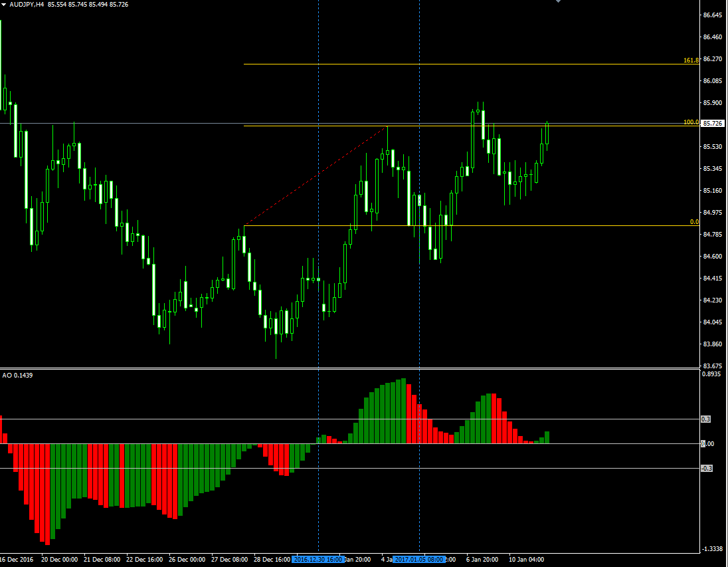Open the chart menu triangle beside AUDJPY,H4

click(x=4, y=4)
